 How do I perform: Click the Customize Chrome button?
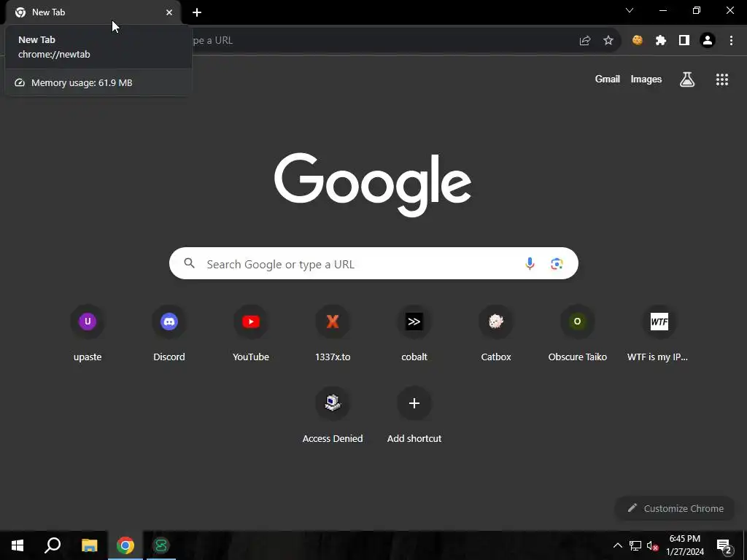click(675, 508)
